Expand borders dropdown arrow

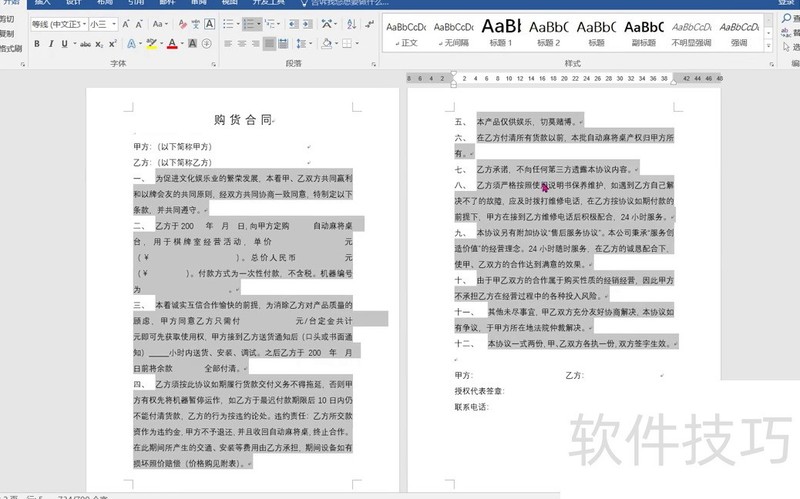357,44
